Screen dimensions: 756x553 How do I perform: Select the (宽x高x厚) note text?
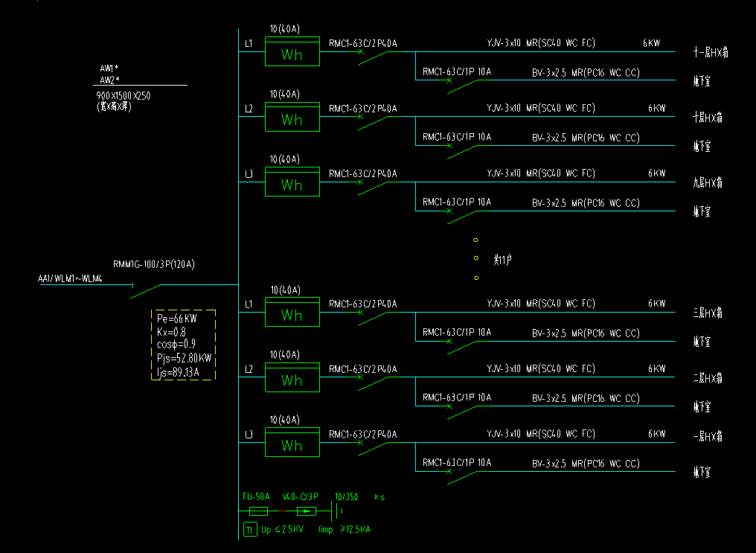115,106
